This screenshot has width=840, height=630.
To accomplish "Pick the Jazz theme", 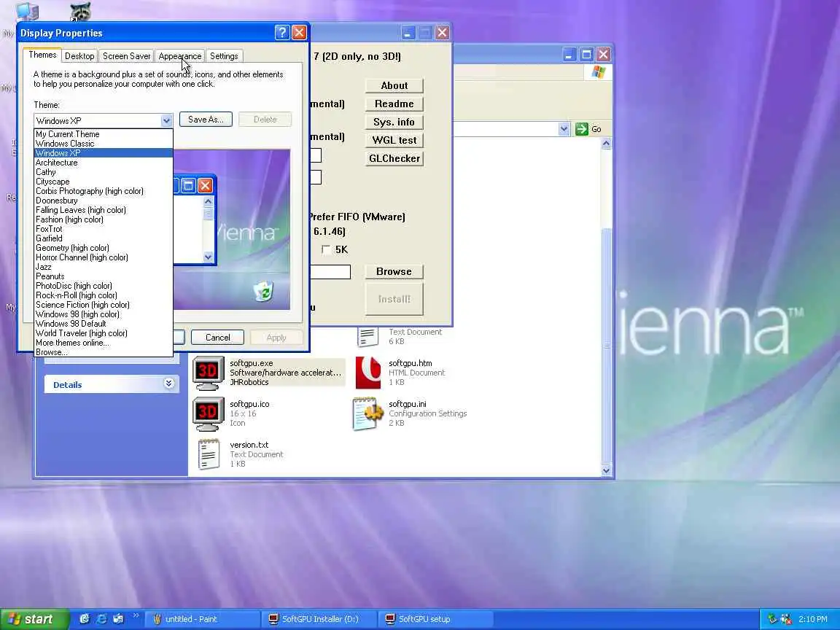I will pos(104,267).
